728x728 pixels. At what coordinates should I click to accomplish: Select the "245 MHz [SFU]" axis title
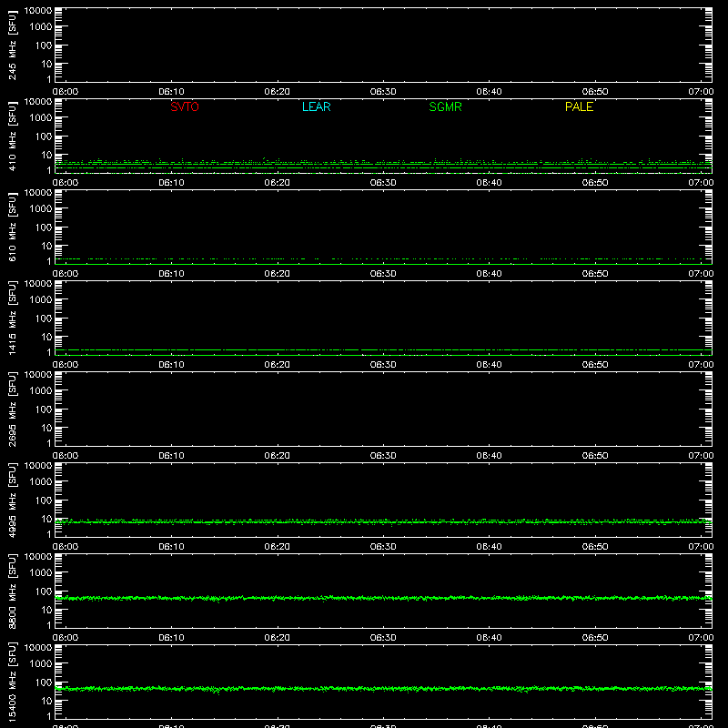click(x=12, y=45)
